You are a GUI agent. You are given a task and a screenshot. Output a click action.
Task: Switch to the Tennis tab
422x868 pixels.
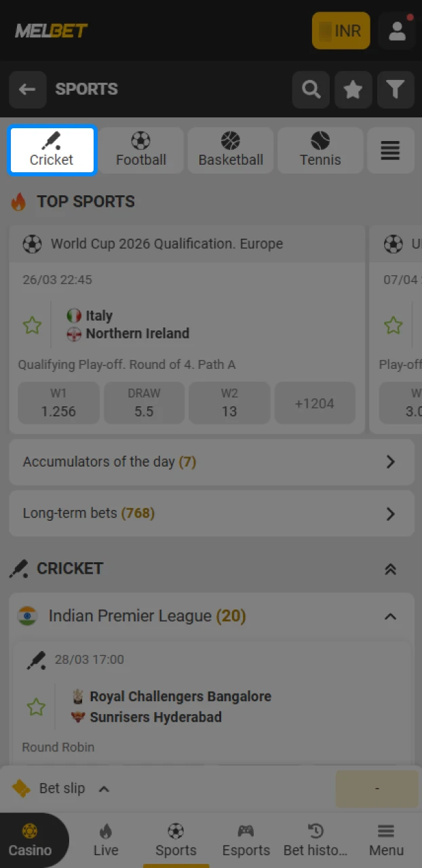(x=320, y=150)
